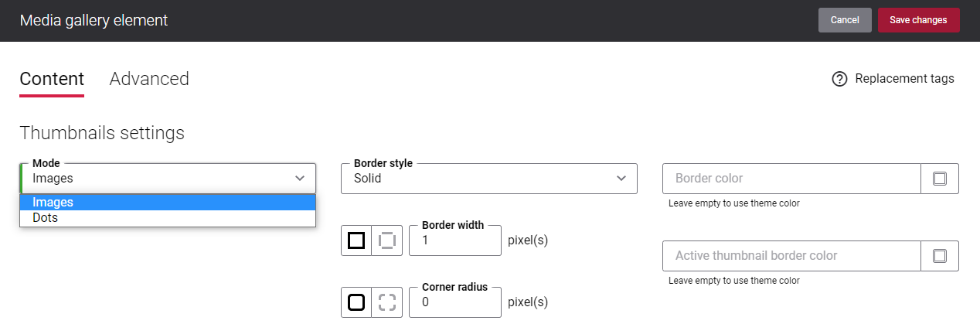Viewport: 980px width, 324px height.
Task: Select uniform corner radius icon
Action: [356, 302]
